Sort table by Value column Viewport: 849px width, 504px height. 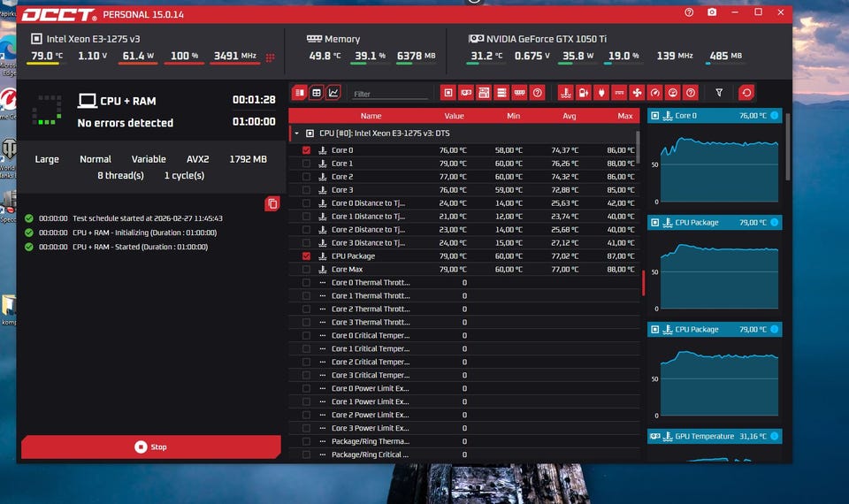[x=454, y=116]
